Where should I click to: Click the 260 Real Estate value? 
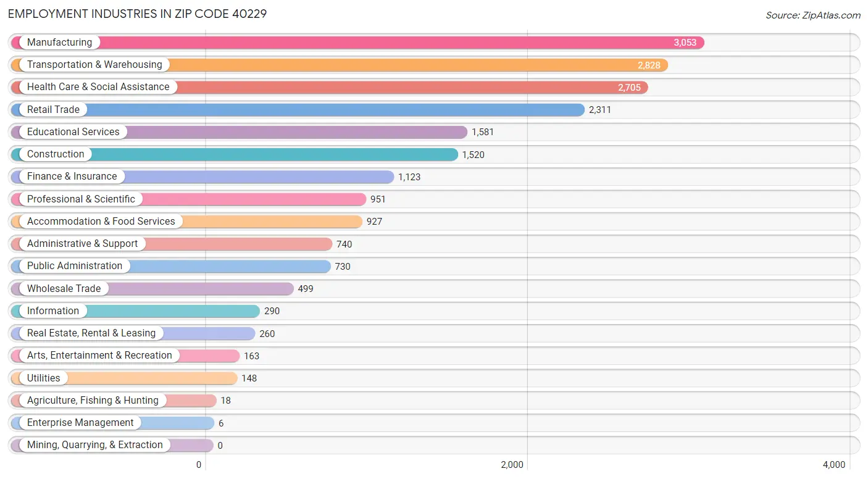click(x=267, y=334)
